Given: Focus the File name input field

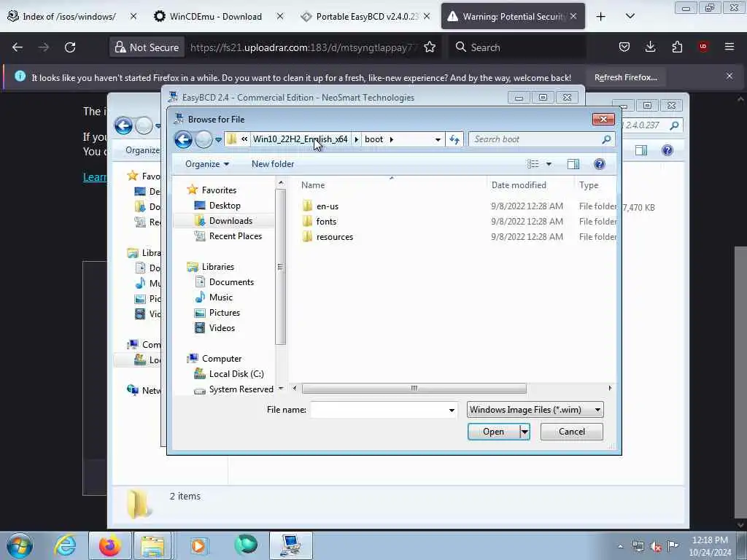Looking at the screenshot, I should pos(379,410).
